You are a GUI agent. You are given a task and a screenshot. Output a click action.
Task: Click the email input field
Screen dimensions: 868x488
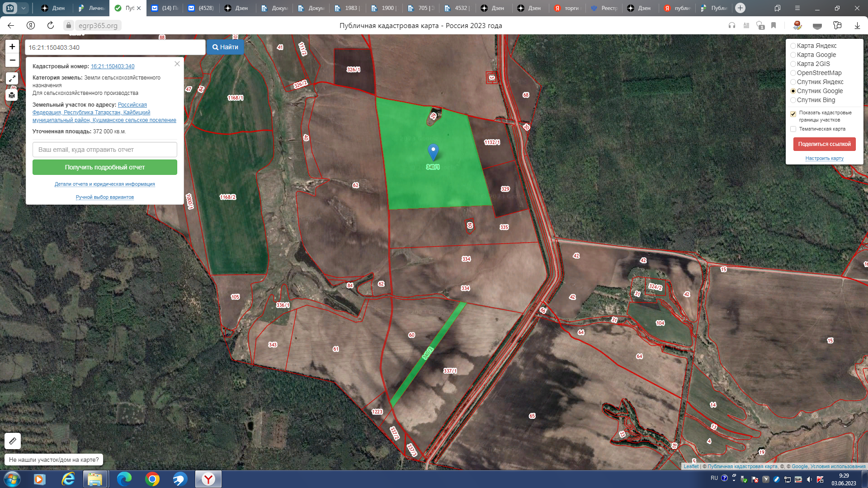pos(105,150)
